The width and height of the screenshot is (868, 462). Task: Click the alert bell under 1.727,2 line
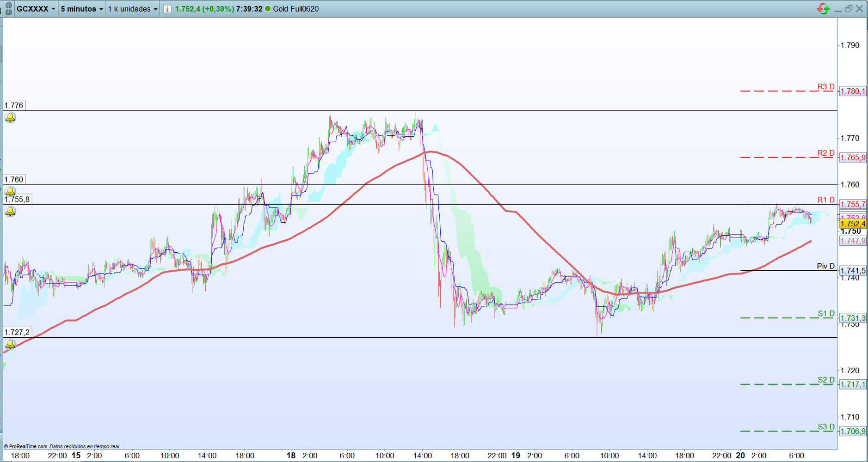pyautogui.click(x=10, y=345)
